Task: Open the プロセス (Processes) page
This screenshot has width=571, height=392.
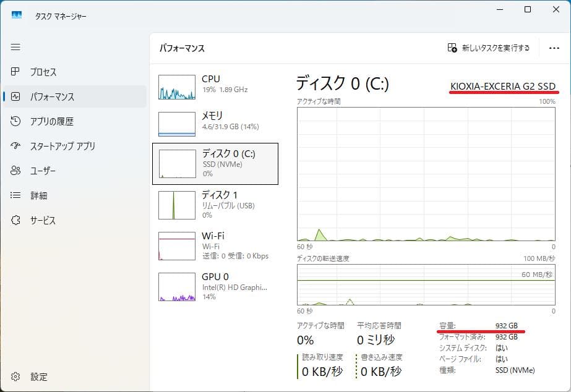Action: (37, 72)
